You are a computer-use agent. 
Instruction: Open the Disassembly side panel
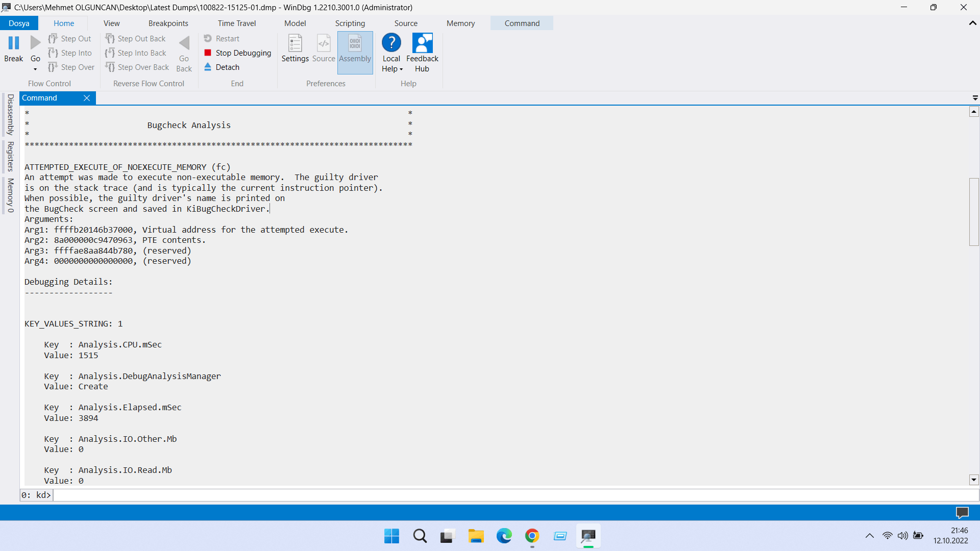[10, 114]
